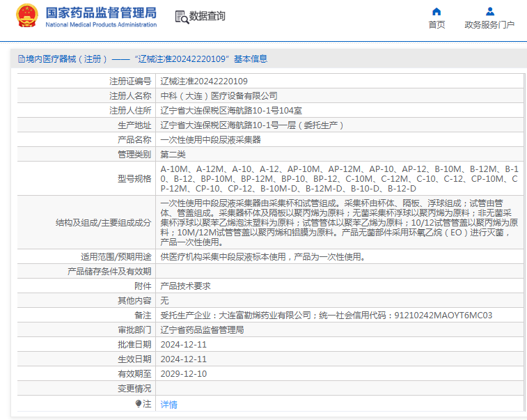Click the 政务服务门户 text link
527x420 pixels.
click(x=489, y=25)
